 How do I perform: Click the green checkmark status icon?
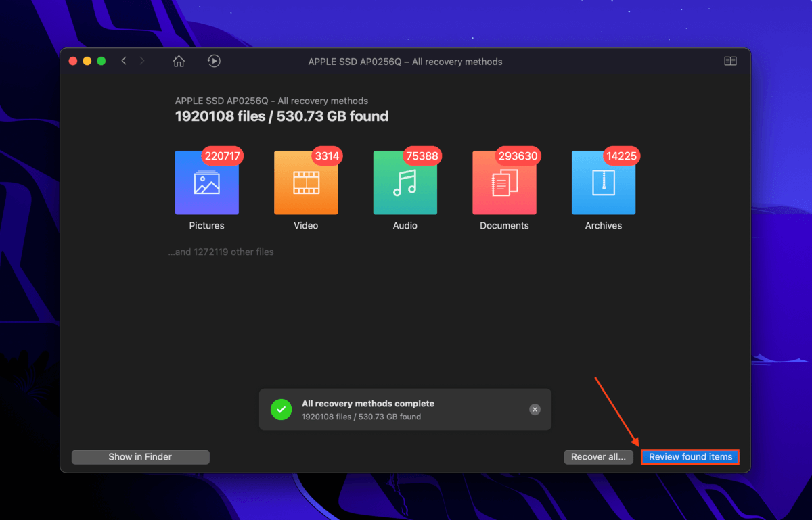point(281,409)
